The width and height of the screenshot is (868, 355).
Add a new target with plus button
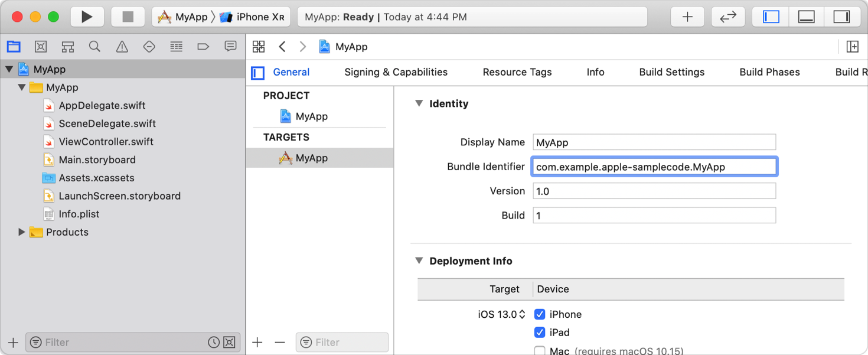click(257, 343)
